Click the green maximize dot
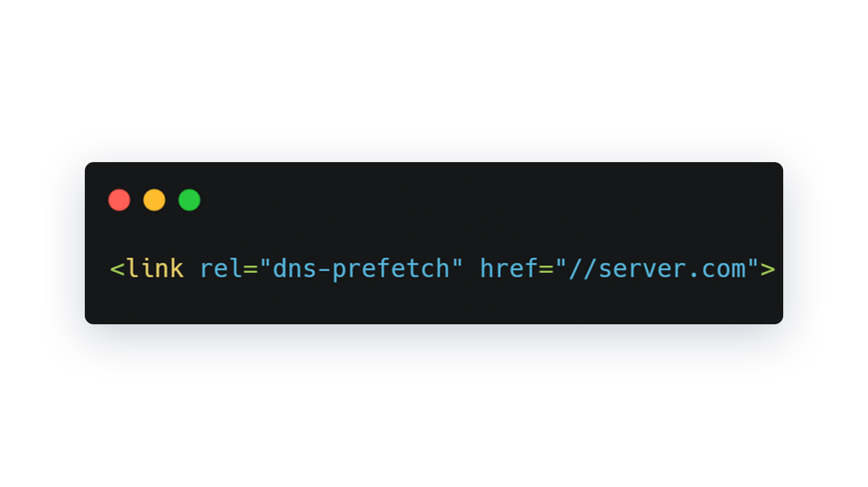The width and height of the screenshot is (868, 487). pyautogui.click(x=190, y=200)
